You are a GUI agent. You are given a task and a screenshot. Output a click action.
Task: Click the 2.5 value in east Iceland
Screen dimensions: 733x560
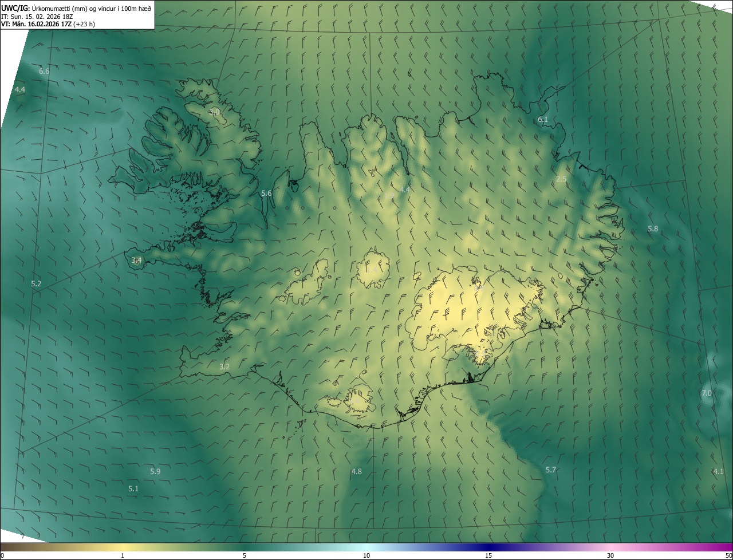point(561,179)
